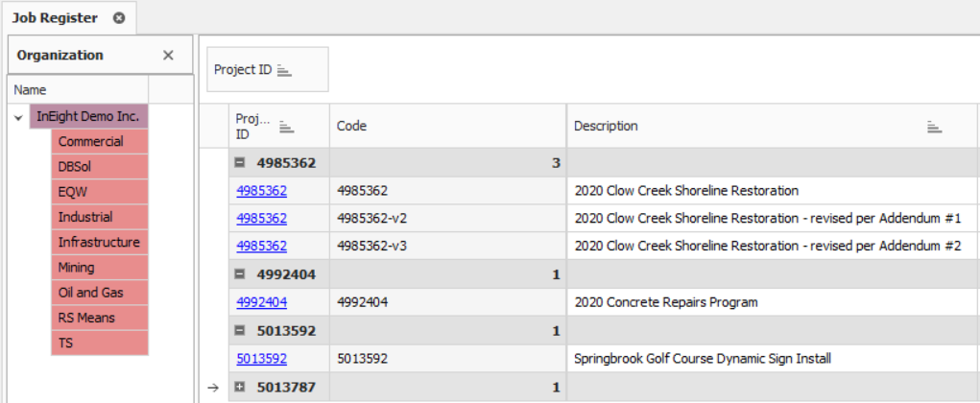The width and height of the screenshot is (980, 403).
Task: Close the Organization panel
Action: [168, 56]
